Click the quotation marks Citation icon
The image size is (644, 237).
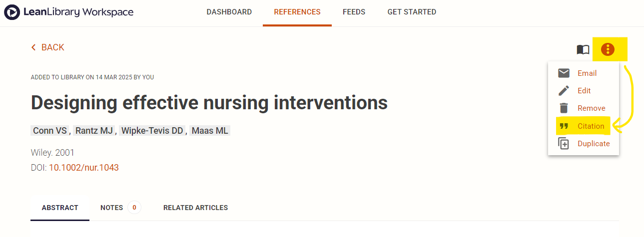(564, 126)
